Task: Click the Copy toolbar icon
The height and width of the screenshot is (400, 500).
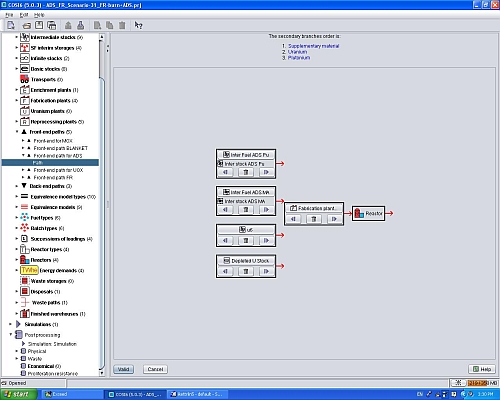Action: click(x=97, y=25)
